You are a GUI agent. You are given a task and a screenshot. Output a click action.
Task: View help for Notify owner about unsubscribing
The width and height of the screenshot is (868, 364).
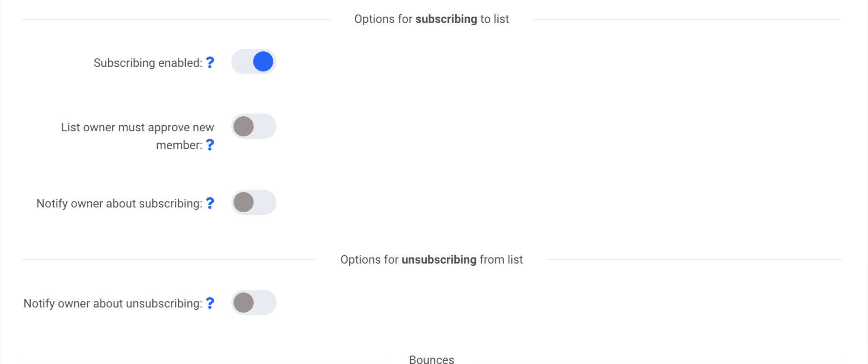(210, 303)
